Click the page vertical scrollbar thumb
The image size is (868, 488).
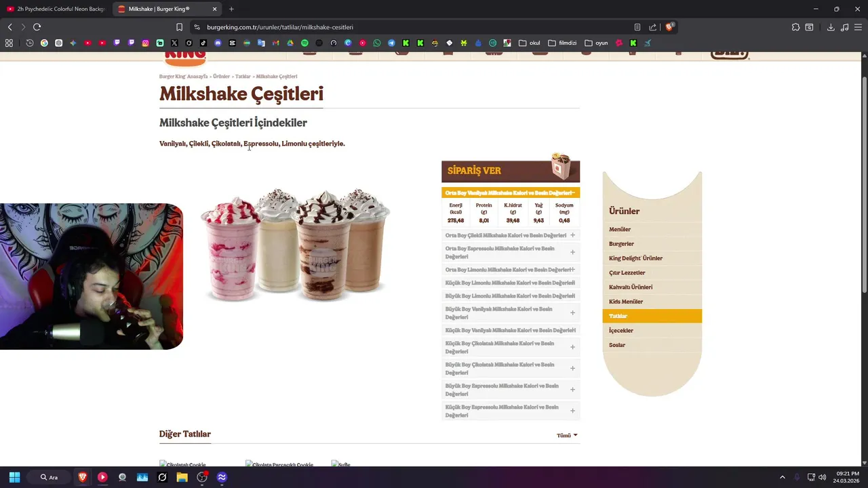(x=863, y=183)
